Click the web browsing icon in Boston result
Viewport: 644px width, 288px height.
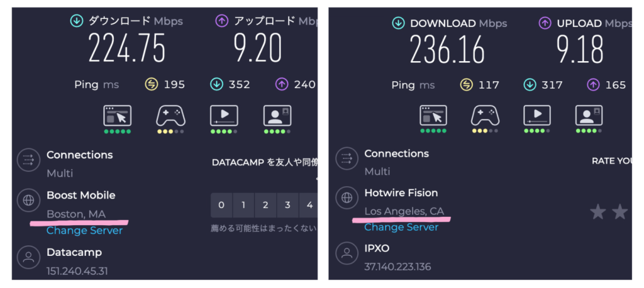(117, 116)
